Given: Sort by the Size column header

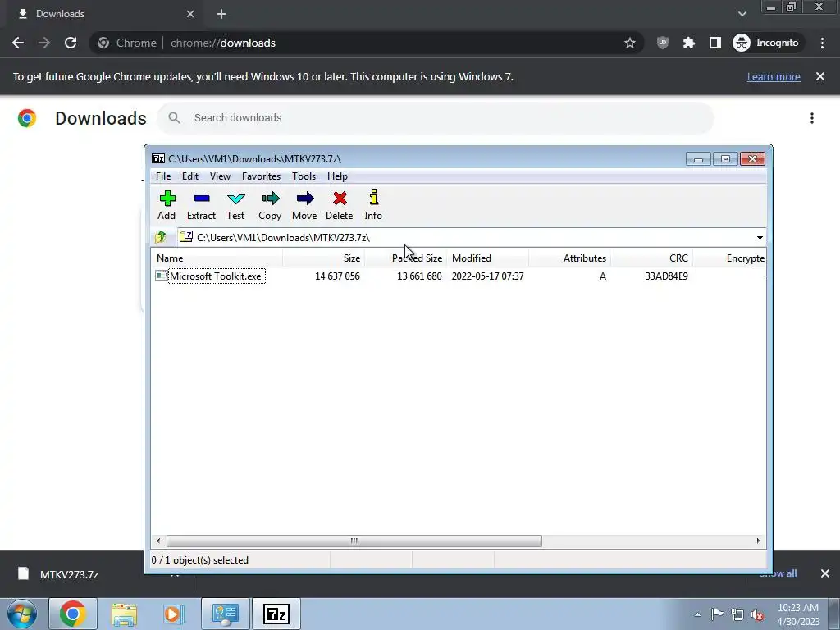Looking at the screenshot, I should pos(323,258).
